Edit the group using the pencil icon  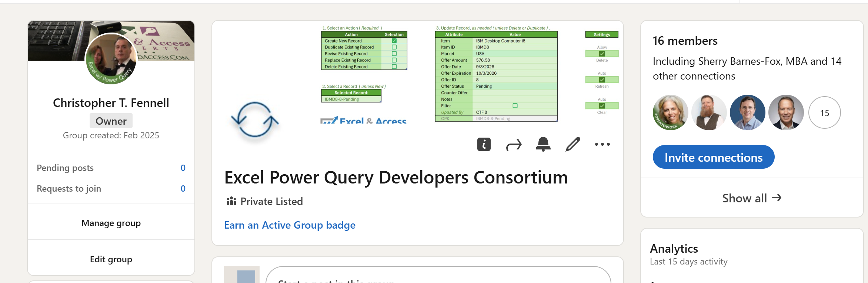pos(573,144)
